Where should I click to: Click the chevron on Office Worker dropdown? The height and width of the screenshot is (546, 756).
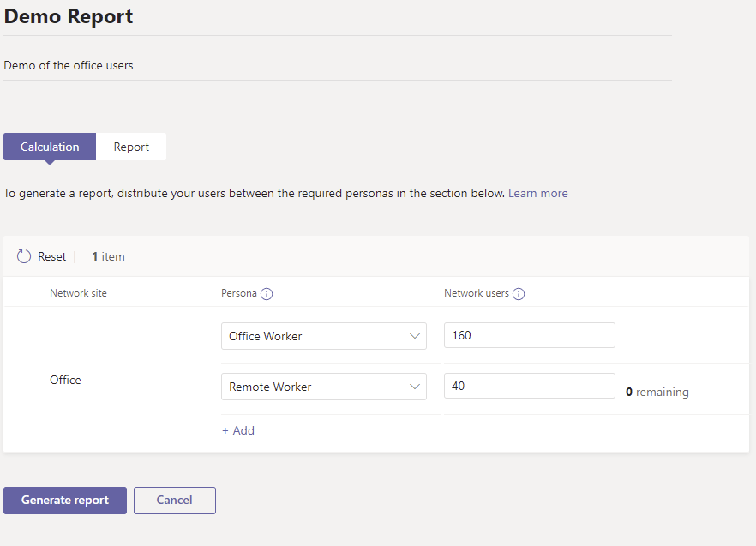tap(415, 336)
